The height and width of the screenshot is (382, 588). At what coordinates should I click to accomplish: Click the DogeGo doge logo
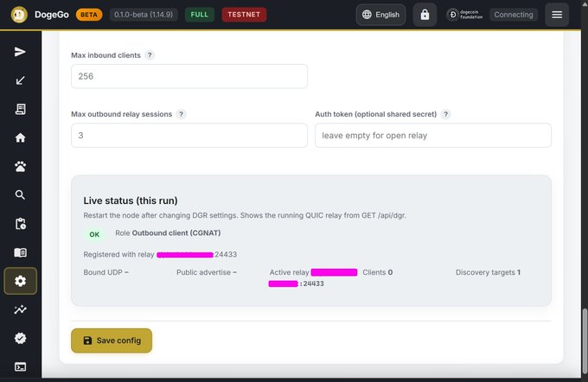tap(19, 15)
